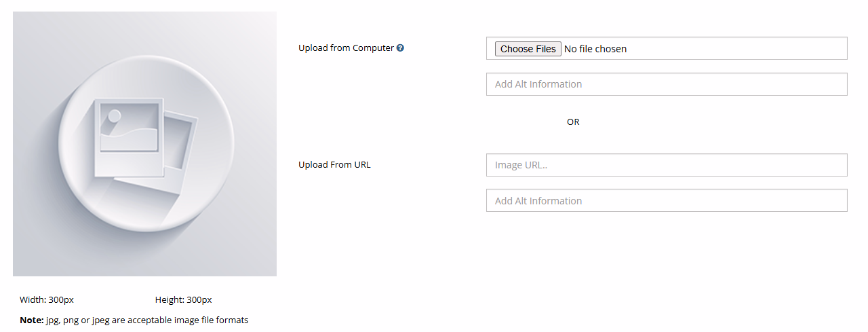This screenshot has height=332, width=868.
Task: Select the "Upload from Computer" label
Action: coord(346,48)
